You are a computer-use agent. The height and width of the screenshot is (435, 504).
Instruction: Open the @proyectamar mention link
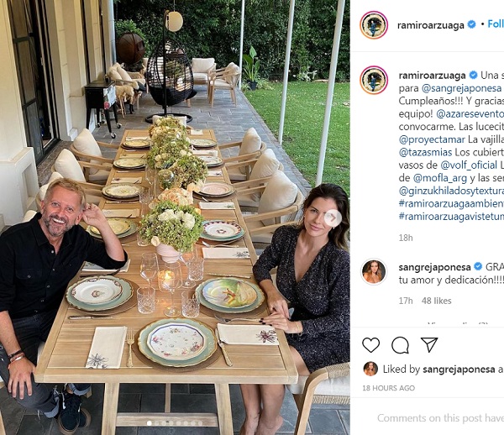click(x=432, y=139)
